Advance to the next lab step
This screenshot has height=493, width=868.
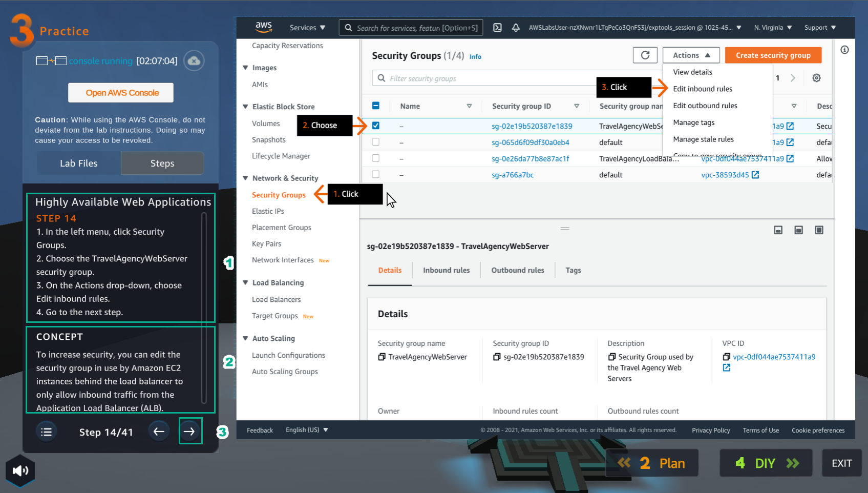pyautogui.click(x=189, y=432)
